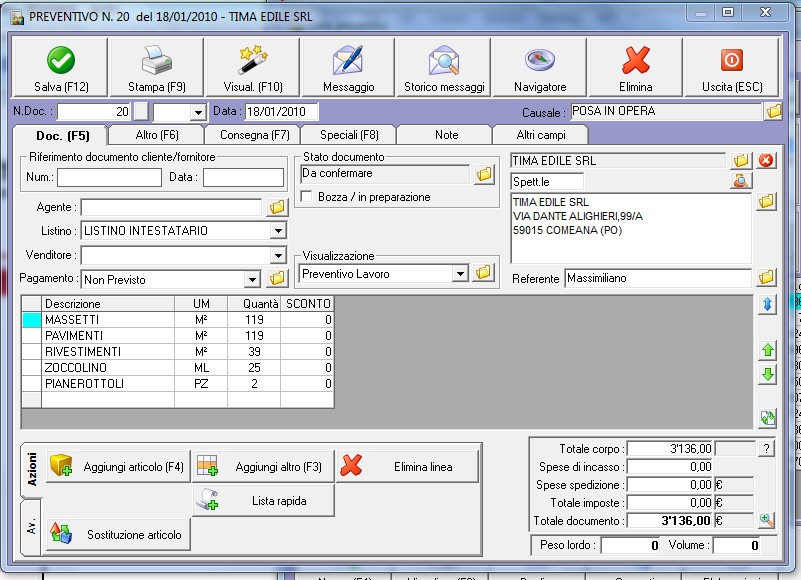Delete document with Elimina red X
Image resolution: width=801 pixels, height=580 pixels.
(x=636, y=68)
